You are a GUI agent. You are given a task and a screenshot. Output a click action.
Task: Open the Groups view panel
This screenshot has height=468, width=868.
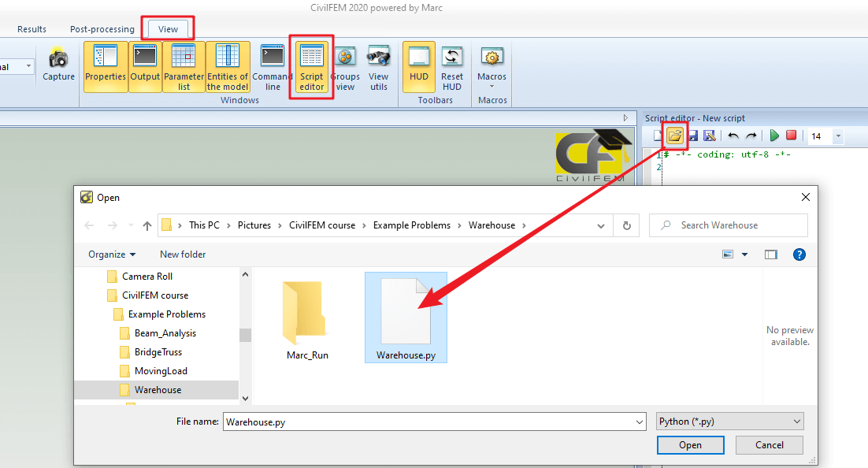pyautogui.click(x=345, y=67)
